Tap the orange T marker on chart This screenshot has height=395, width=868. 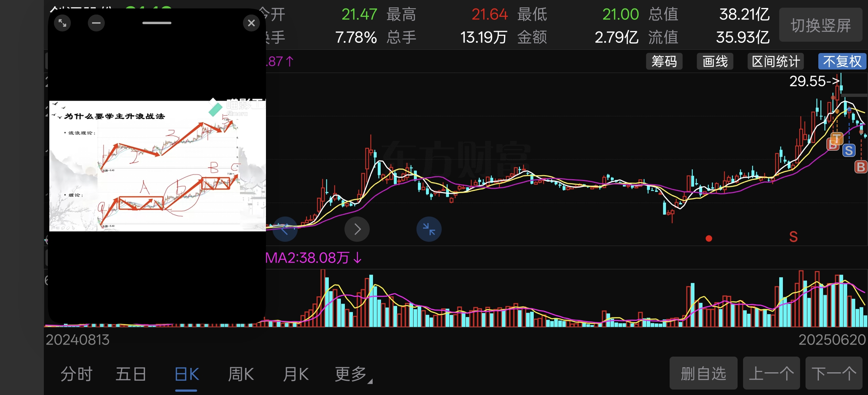(837, 139)
